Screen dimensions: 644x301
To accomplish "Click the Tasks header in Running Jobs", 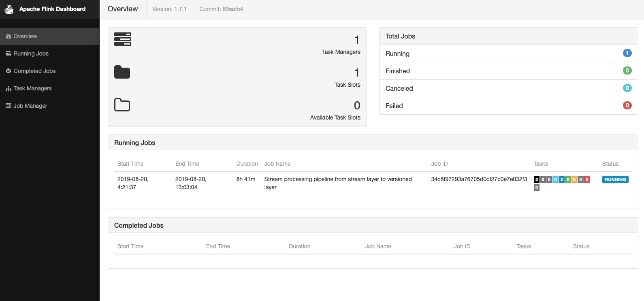I will (x=541, y=164).
